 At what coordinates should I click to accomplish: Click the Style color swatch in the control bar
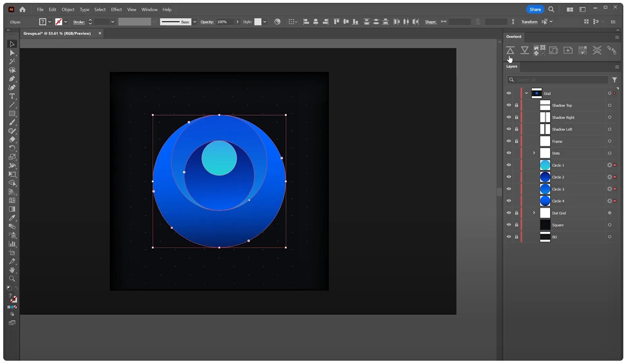(257, 22)
